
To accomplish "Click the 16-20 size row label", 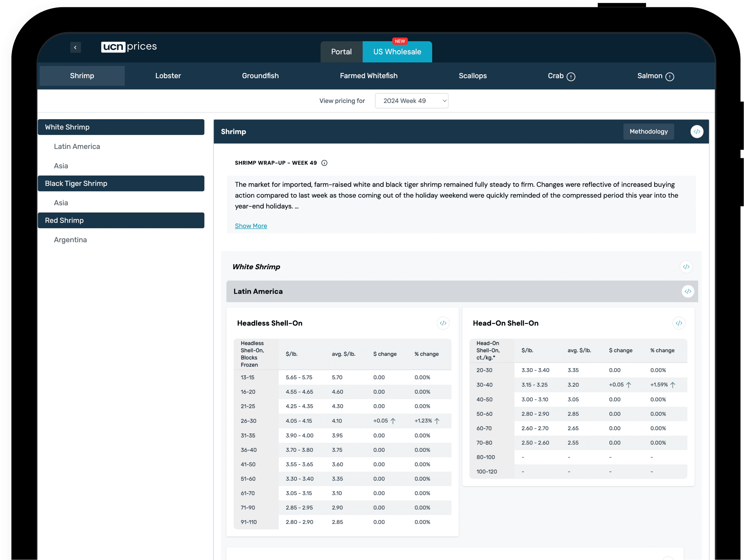I will [248, 392].
